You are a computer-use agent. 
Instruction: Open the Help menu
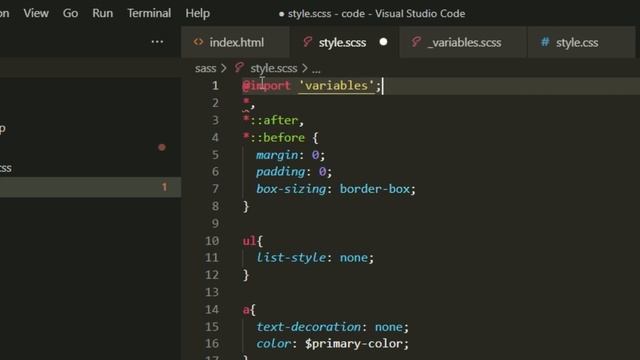[x=198, y=13]
